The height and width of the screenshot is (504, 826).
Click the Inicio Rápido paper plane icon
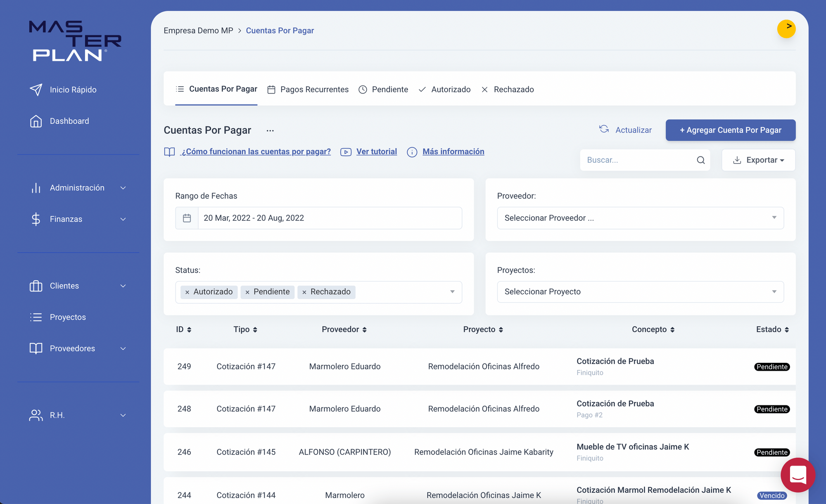pyautogui.click(x=36, y=90)
